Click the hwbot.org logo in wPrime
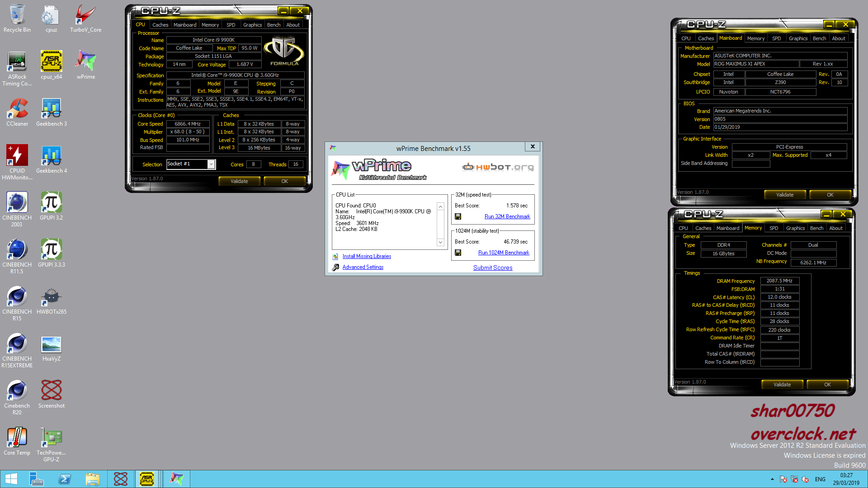 498,167
